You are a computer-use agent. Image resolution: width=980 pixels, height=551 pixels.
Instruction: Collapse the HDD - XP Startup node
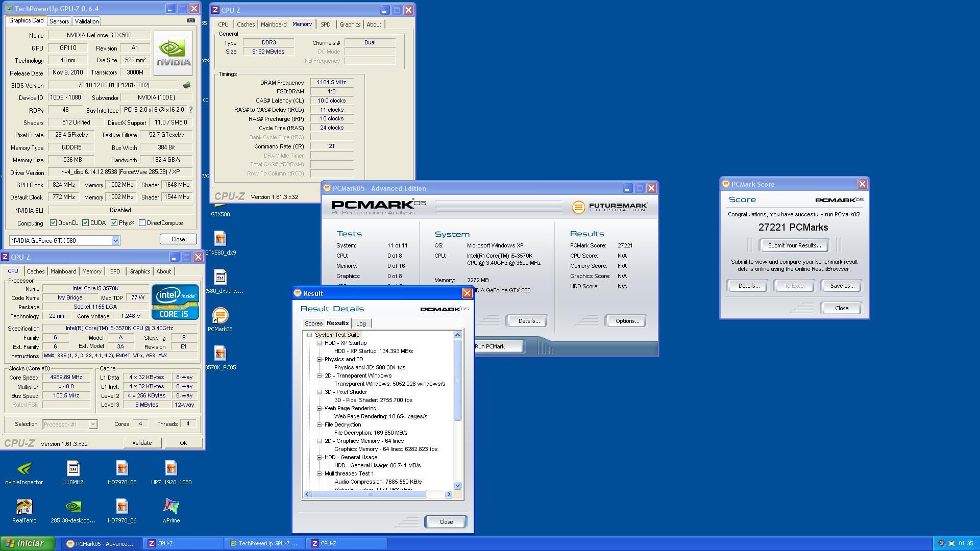pyautogui.click(x=319, y=343)
